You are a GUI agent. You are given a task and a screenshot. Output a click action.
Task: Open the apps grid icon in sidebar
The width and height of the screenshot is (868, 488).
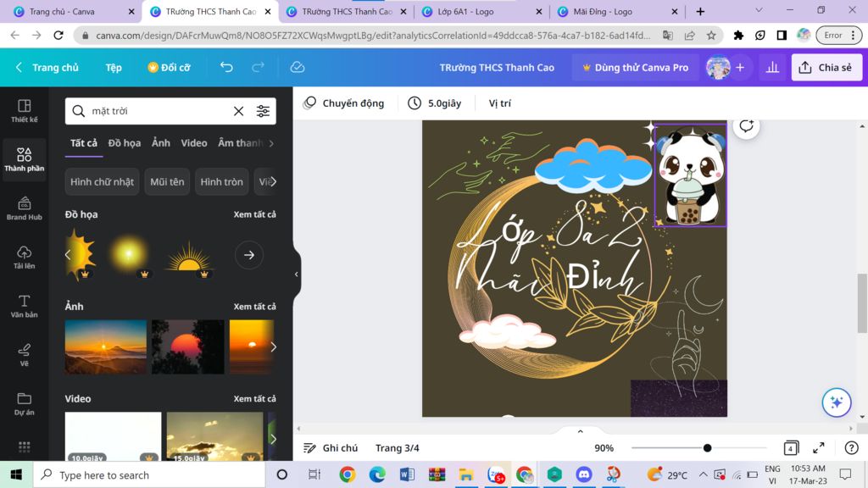point(25,446)
